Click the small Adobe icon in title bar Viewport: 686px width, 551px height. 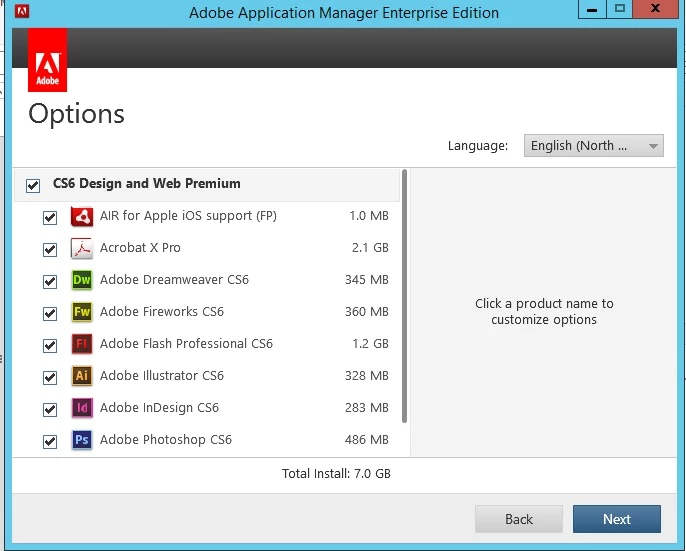tap(22, 11)
